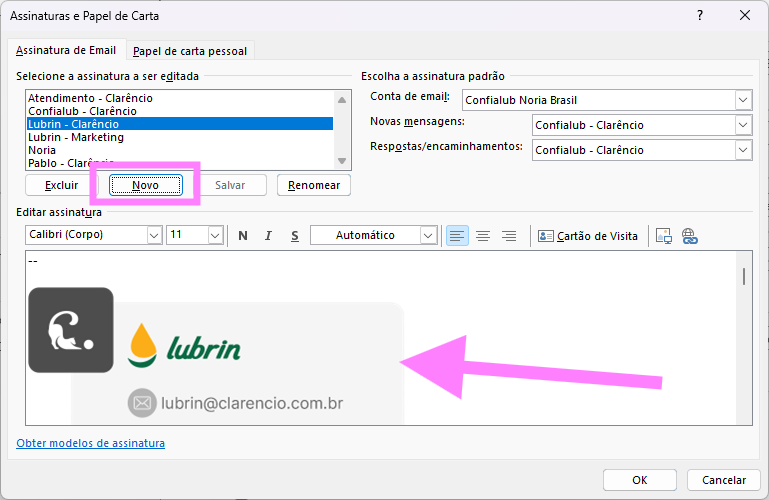
Task: Create a new signature with Novo
Action: point(146,185)
